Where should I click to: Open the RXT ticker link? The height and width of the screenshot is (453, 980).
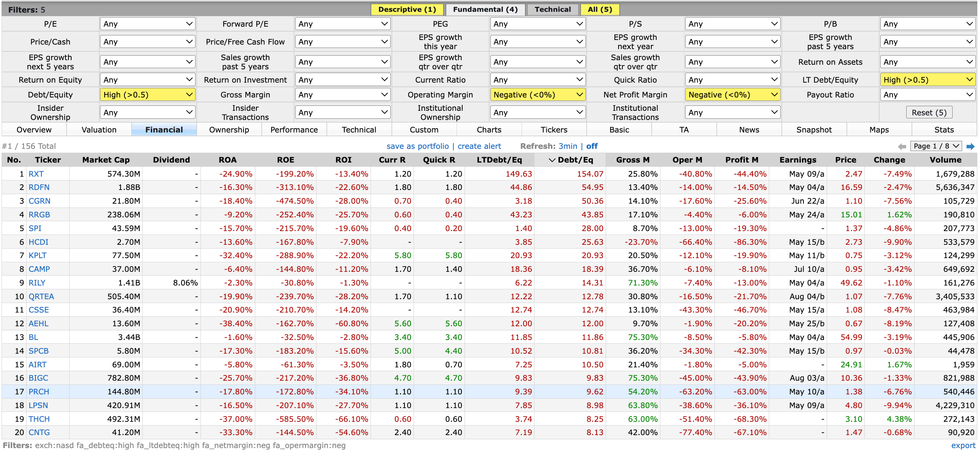click(36, 174)
